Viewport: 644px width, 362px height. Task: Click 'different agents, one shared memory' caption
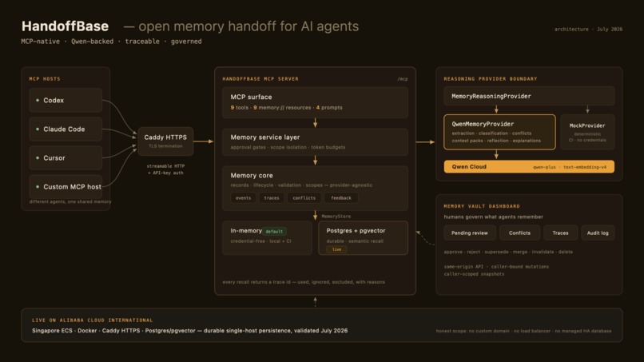(x=70, y=201)
